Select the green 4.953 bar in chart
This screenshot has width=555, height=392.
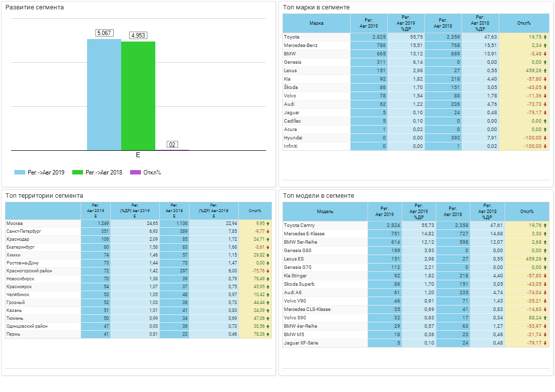coord(138,96)
